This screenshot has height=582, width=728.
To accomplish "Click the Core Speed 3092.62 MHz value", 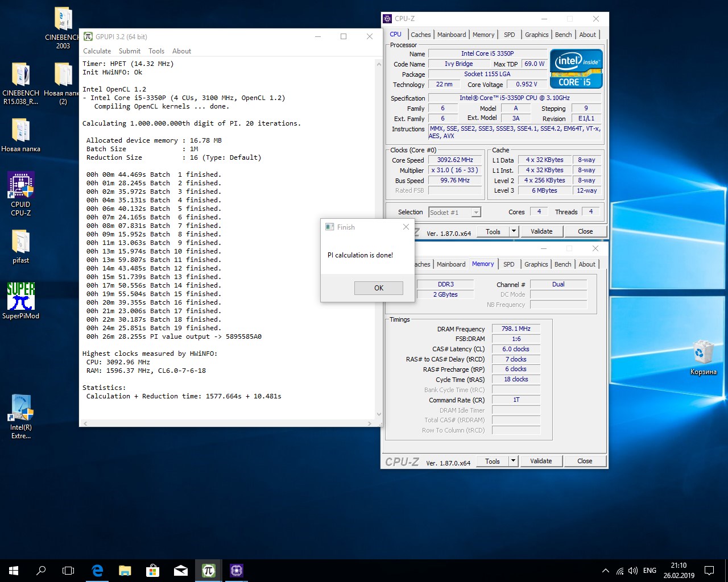I will click(455, 160).
